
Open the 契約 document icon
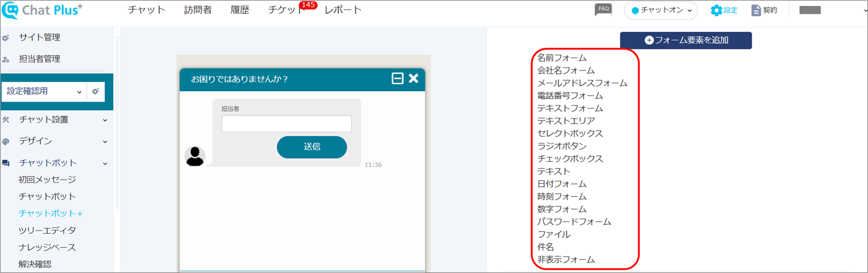(756, 10)
